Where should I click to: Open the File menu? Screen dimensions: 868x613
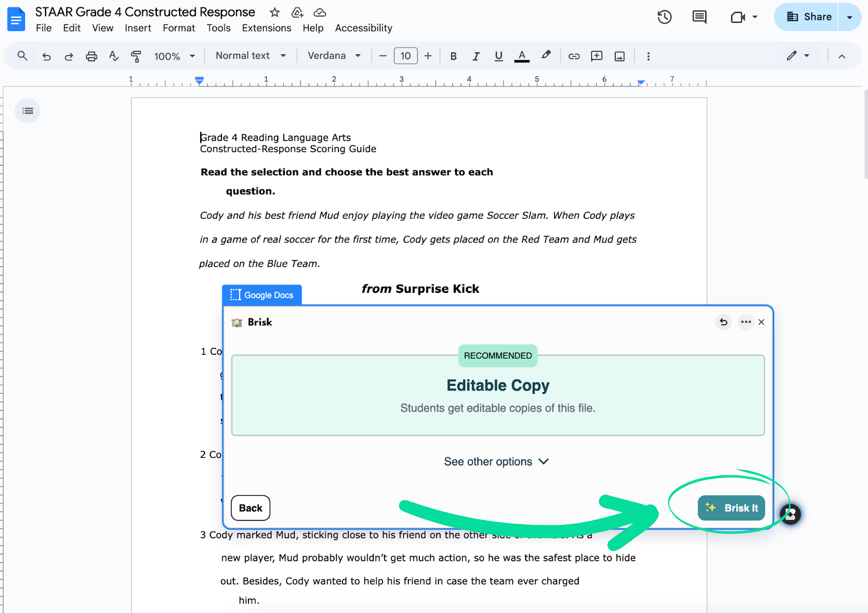pos(44,28)
